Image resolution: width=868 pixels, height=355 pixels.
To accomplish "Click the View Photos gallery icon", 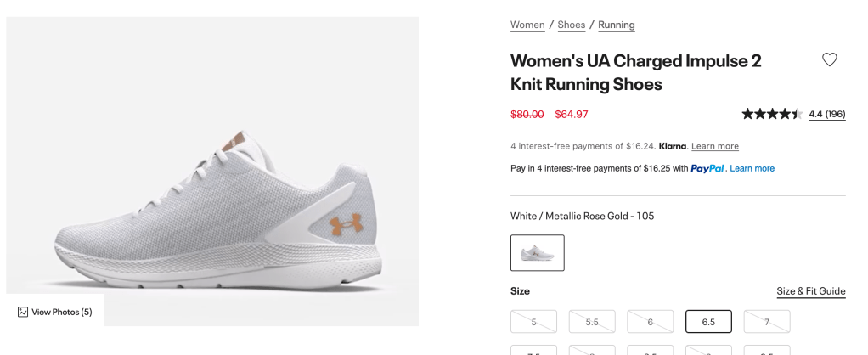I will [x=23, y=312].
